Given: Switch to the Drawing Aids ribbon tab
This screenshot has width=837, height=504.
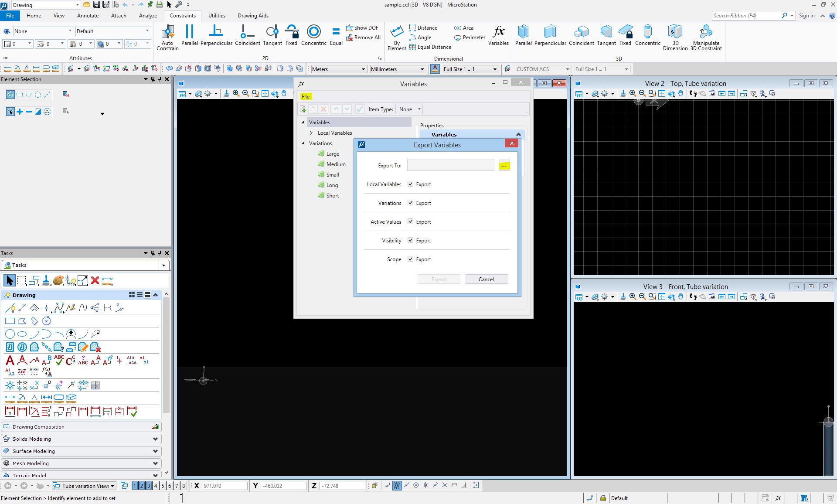Looking at the screenshot, I should point(253,15).
